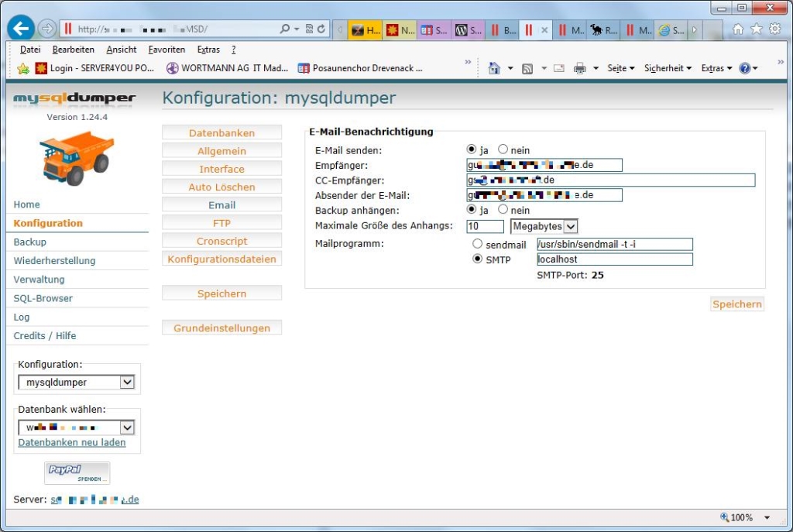Switch to the FTP configuration tab
This screenshot has width=793, height=532.
tap(221, 223)
